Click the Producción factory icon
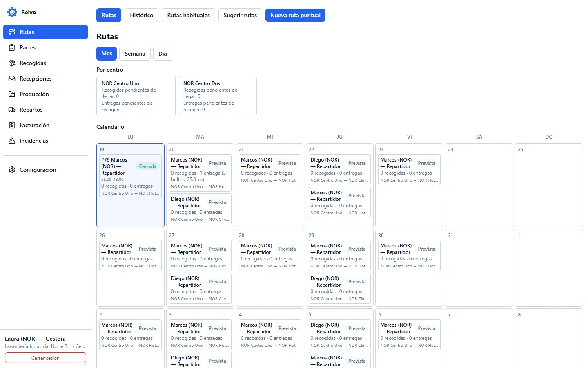Viewport: 588px width, 368px height. [12, 94]
